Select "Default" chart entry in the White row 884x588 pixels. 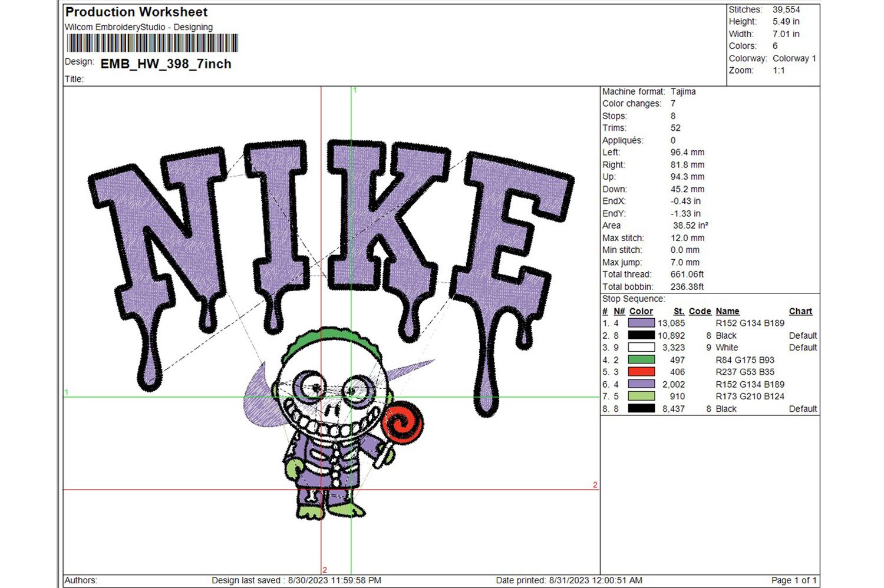(803, 348)
